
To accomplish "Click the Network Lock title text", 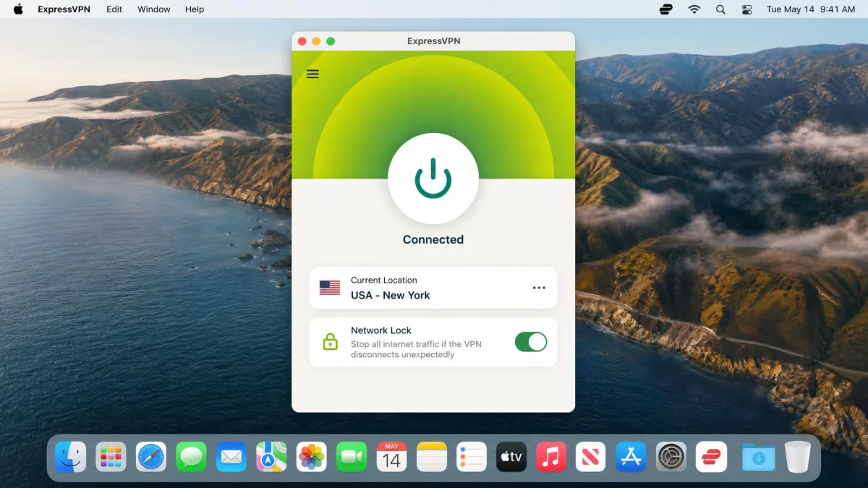I will (x=381, y=330).
